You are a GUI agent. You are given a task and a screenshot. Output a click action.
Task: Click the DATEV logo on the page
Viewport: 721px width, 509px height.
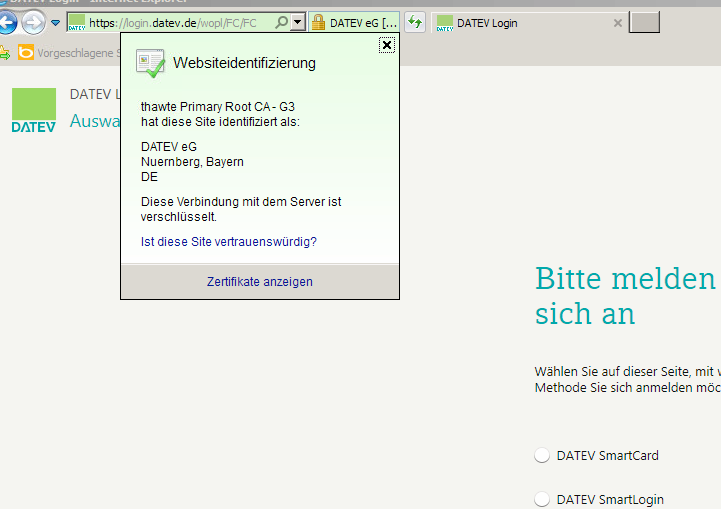(34, 110)
